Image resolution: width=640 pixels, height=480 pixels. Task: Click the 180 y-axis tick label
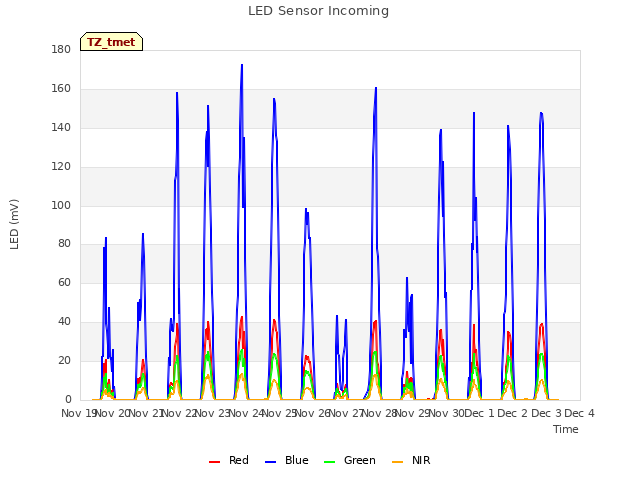(x=61, y=49)
